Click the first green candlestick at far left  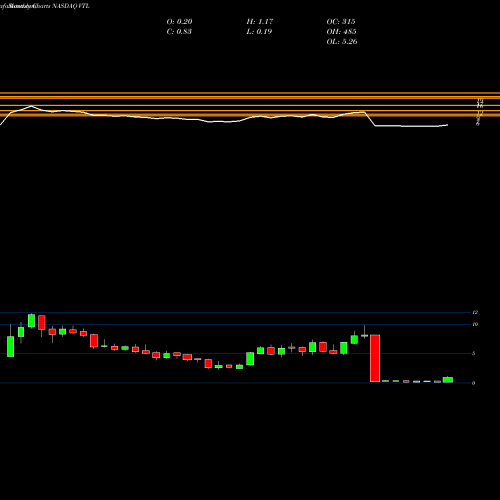pos(11,347)
